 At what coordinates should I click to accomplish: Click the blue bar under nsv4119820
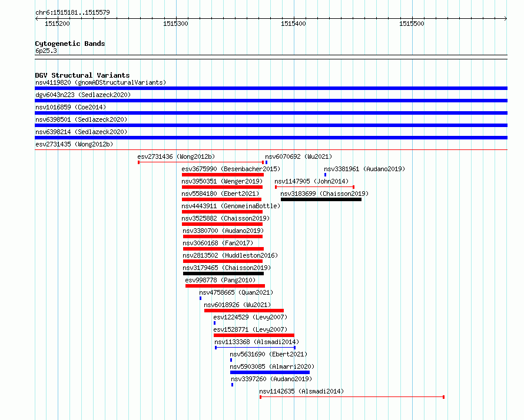point(271,88)
